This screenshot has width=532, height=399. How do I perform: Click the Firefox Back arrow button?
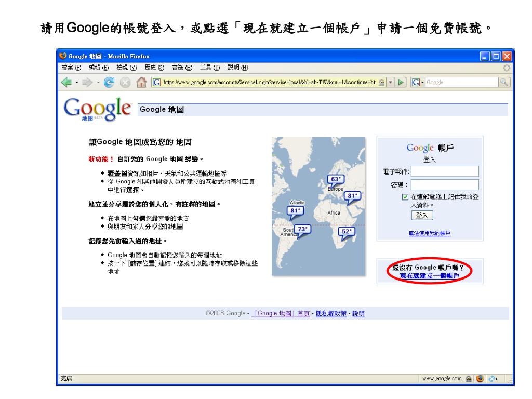tap(66, 82)
